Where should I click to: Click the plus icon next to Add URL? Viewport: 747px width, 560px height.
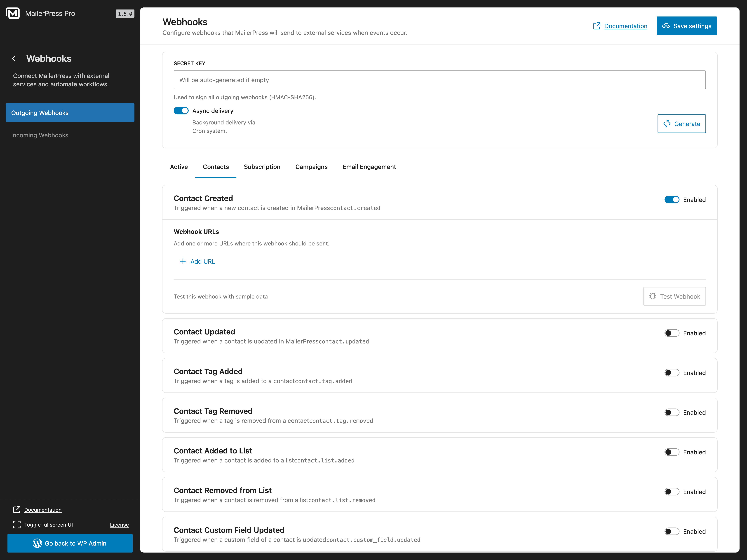(183, 261)
